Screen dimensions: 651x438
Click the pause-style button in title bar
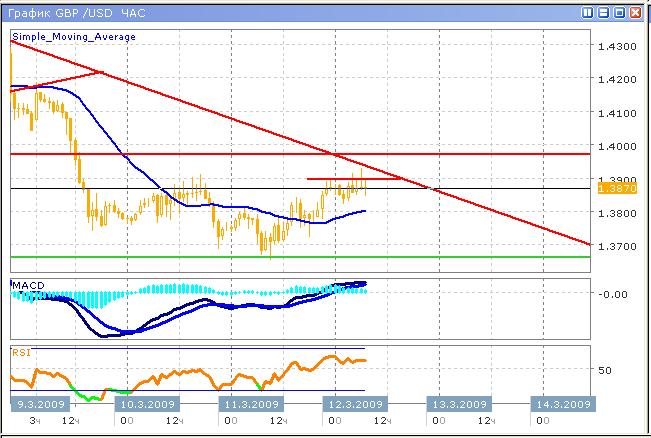tap(587, 13)
